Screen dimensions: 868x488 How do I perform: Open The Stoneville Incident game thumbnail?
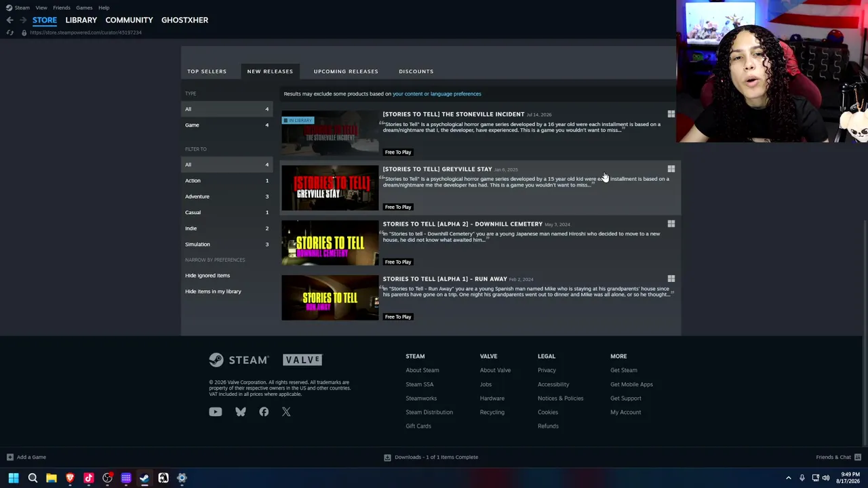pyautogui.click(x=330, y=133)
